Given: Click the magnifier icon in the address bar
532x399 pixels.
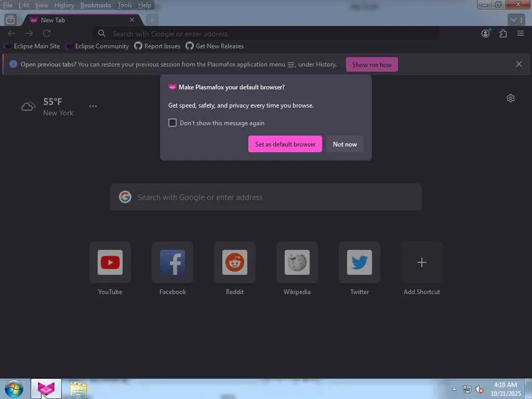Looking at the screenshot, I should [x=102, y=33].
